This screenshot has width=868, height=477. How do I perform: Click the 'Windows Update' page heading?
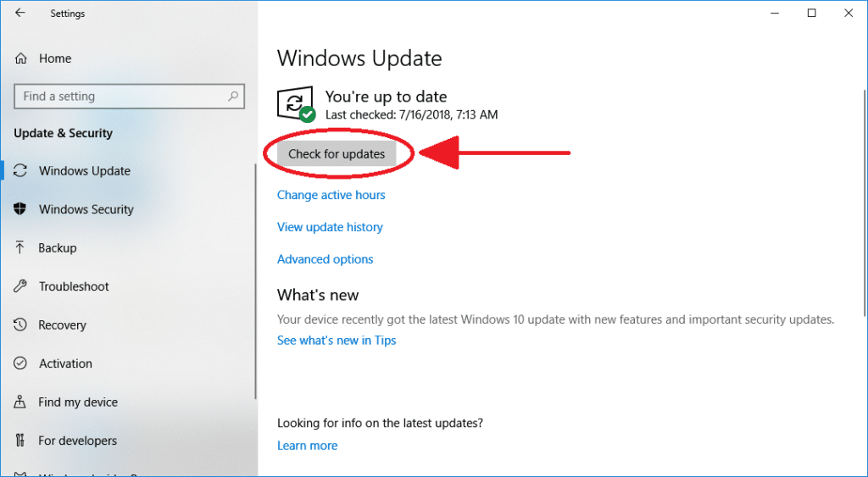359,58
